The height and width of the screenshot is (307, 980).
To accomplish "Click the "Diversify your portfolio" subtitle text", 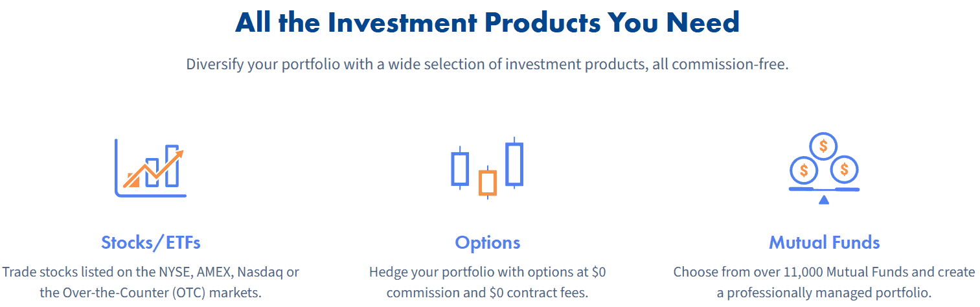I will click(x=487, y=65).
